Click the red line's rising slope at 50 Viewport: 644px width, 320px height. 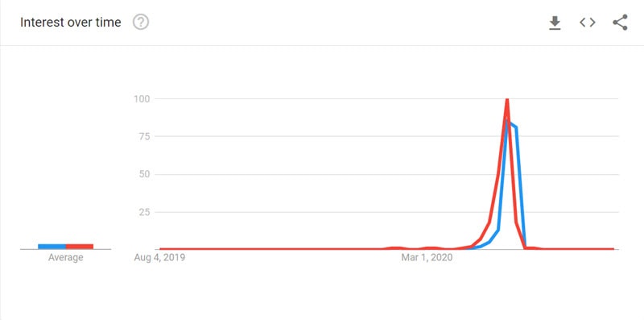[498, 174]
